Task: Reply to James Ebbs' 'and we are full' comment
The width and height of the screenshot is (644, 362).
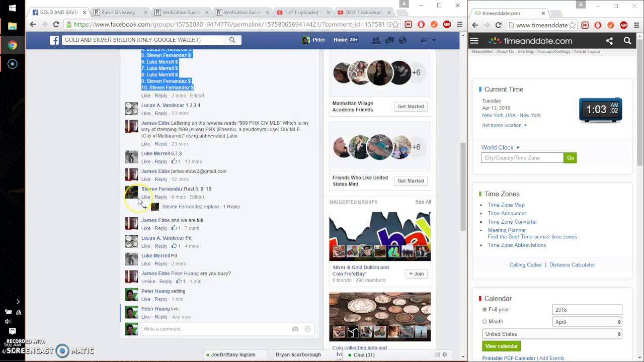Action: (x=161, y=229)
